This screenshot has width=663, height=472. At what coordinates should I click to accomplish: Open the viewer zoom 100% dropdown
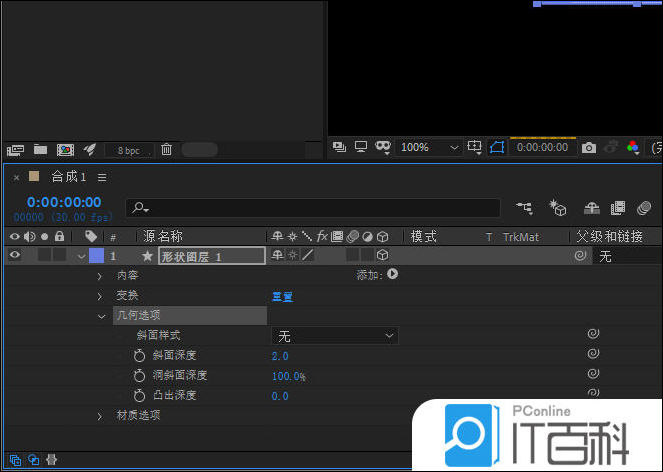[429, 147]
